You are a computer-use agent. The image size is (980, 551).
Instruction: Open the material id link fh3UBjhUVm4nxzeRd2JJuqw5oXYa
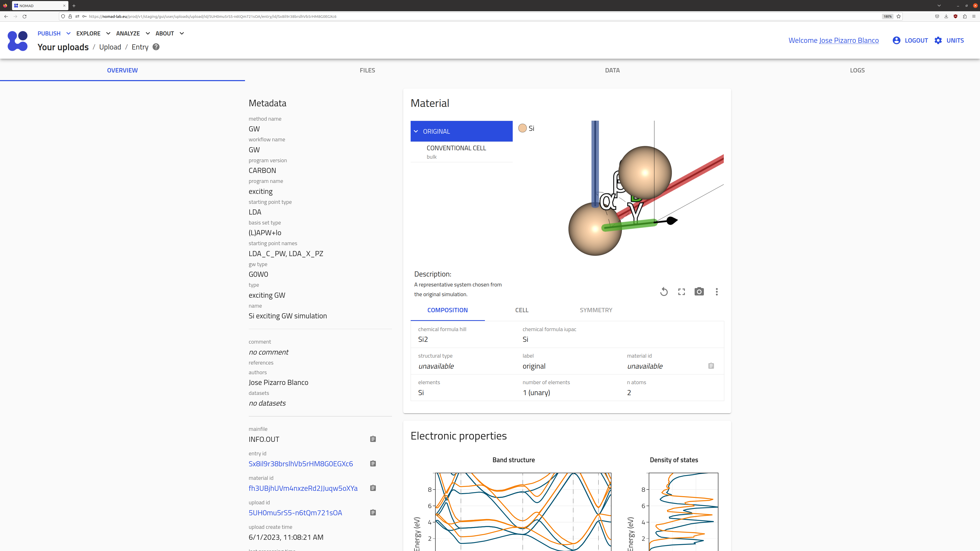[303, 488]
